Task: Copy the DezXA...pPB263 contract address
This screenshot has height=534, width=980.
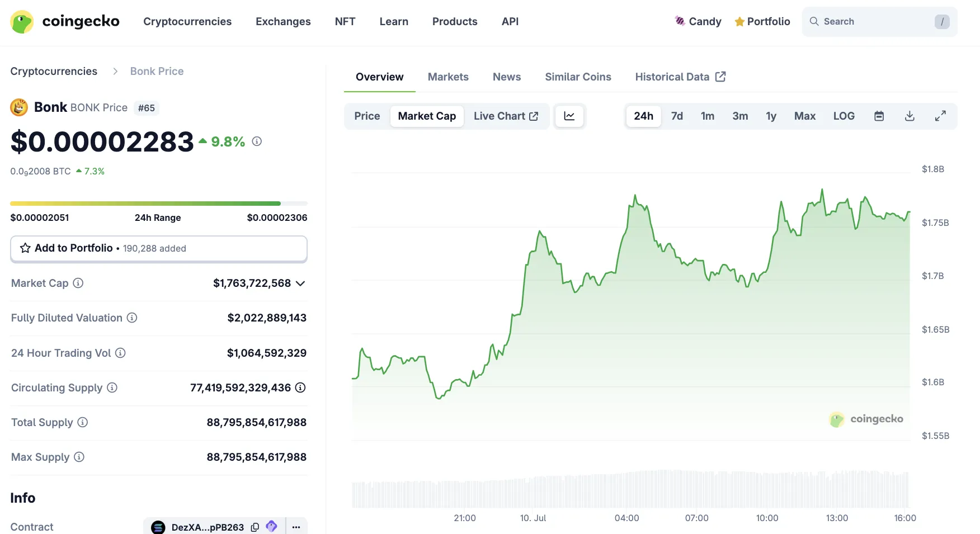Action: [x=255, y=527]
